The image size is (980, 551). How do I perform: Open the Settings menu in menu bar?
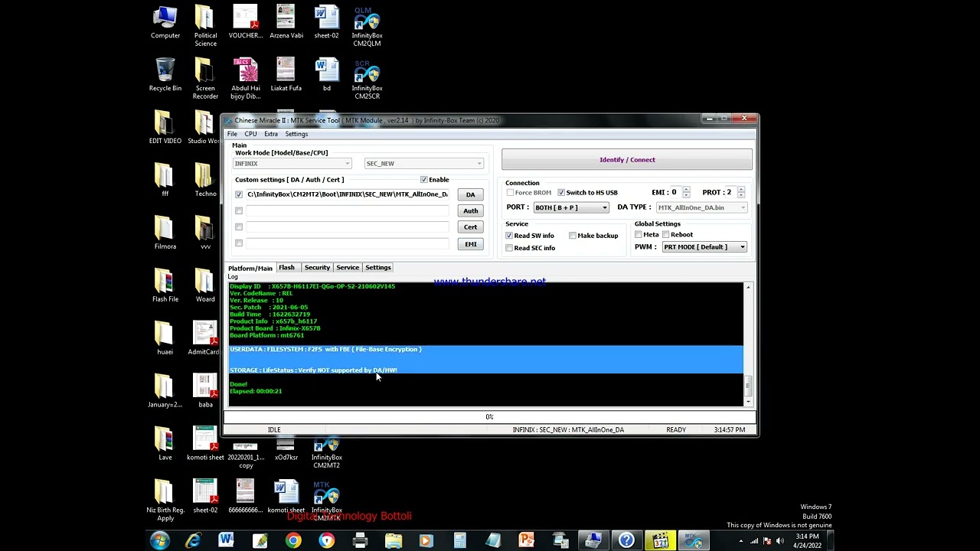tap(296, 134)
